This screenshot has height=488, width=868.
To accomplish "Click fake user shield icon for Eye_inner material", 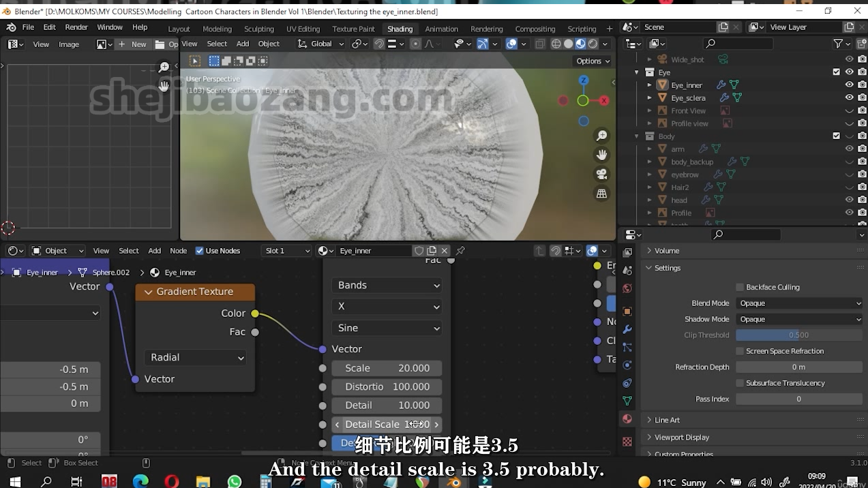I will 419,251.
